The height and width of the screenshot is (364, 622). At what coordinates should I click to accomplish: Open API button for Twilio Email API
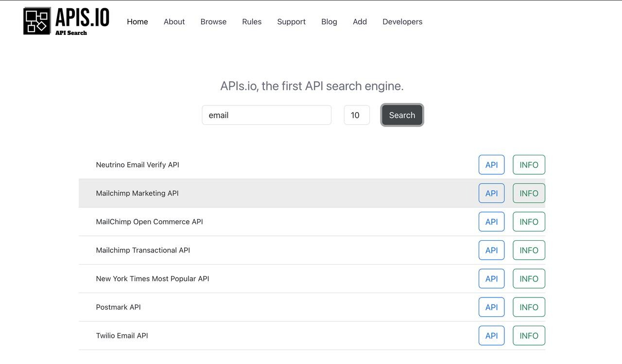coord(491,335)
